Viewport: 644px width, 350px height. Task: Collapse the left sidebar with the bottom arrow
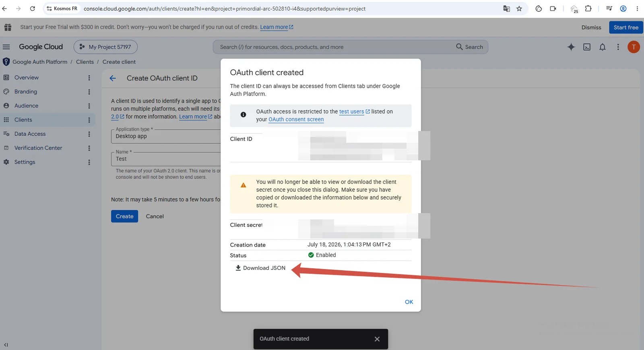click(x=6, y=345)
